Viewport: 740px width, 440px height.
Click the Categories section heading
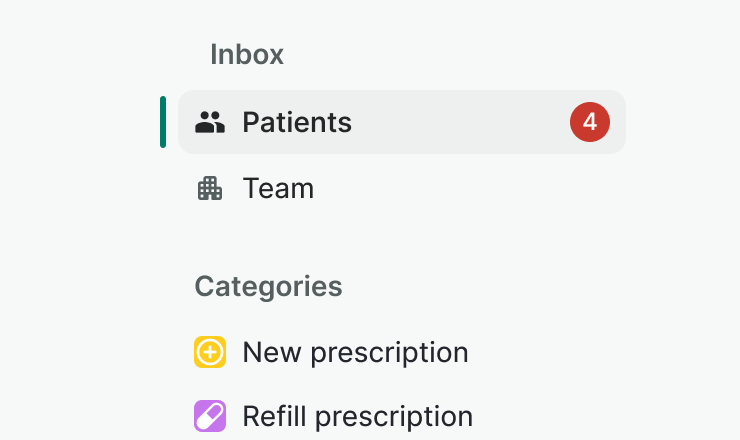(268, 287)
